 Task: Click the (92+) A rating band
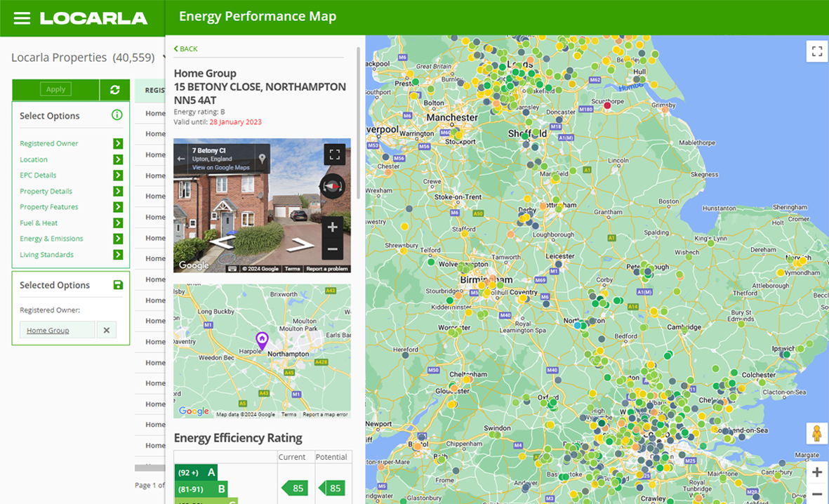point(196,472)
